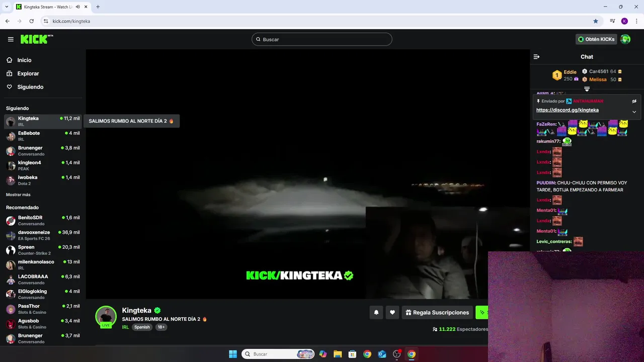The image size is (644, 362).
Task: Open Copilot from the taskbar
Action: [323, 354]
